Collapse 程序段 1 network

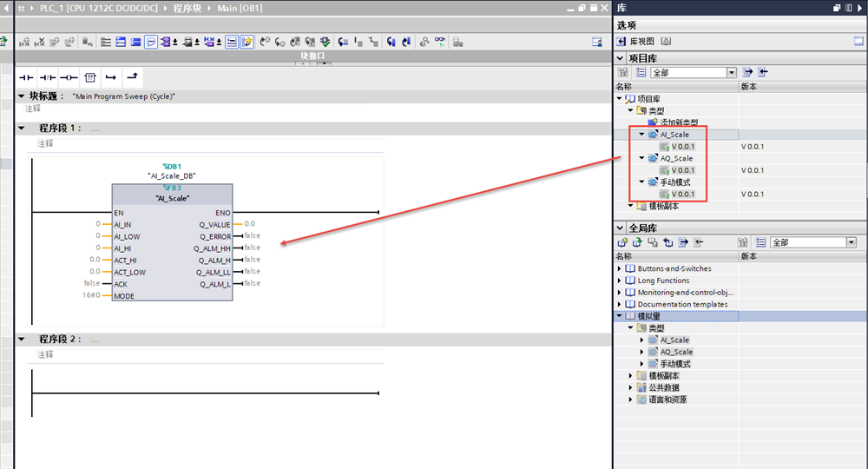22,128
